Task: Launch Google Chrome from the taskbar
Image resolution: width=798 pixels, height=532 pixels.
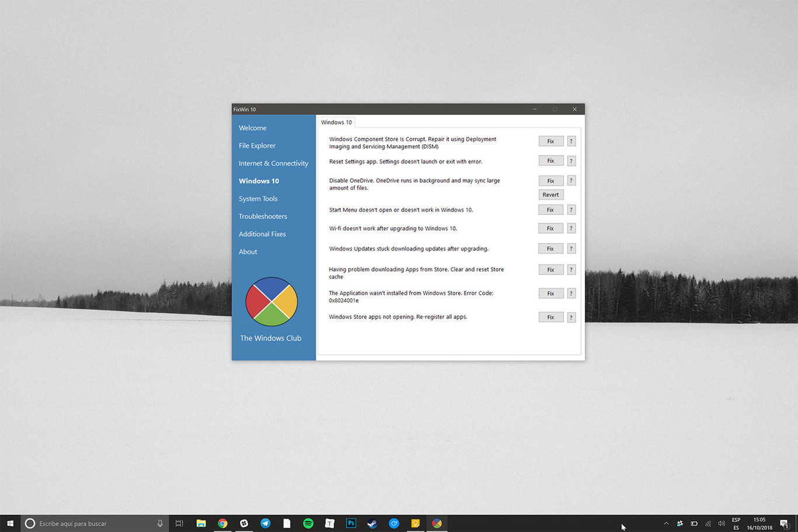Action: pos(223,523)
